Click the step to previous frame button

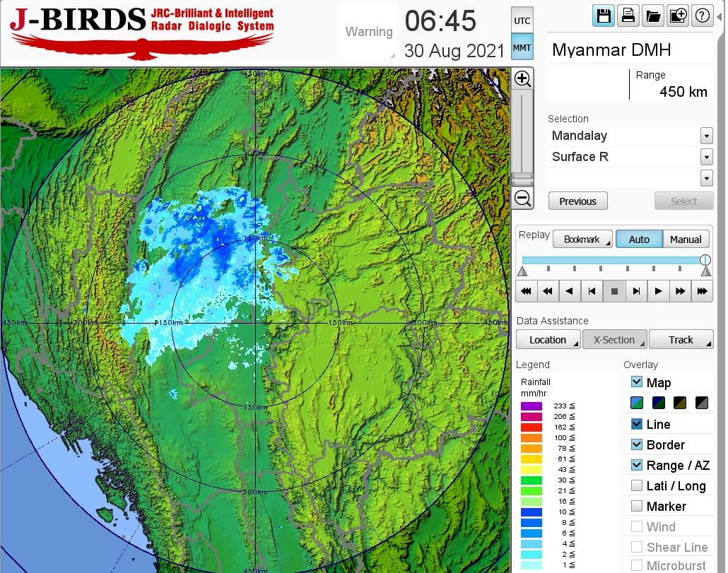coord(592,290)
